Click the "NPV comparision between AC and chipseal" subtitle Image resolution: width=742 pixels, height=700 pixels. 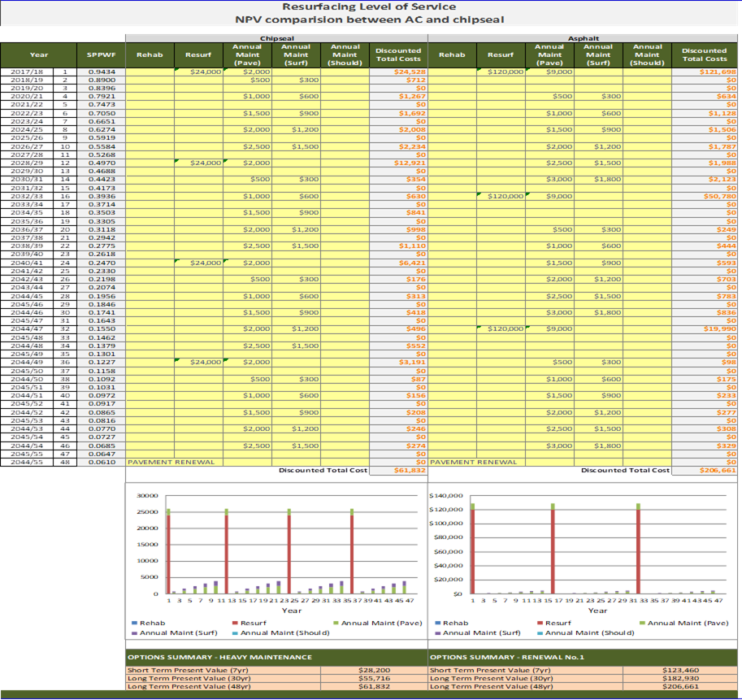(369, 20)
